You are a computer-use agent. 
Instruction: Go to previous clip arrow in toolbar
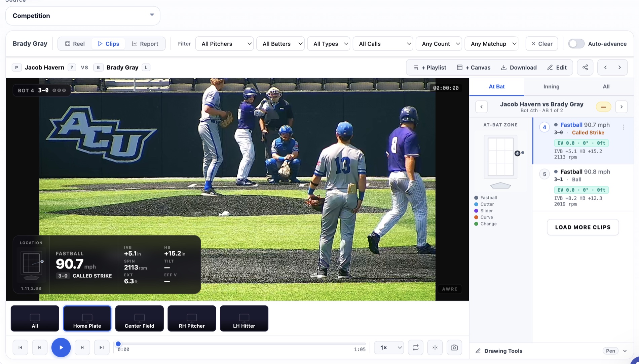pyautogui.click(x=605, y=68)
